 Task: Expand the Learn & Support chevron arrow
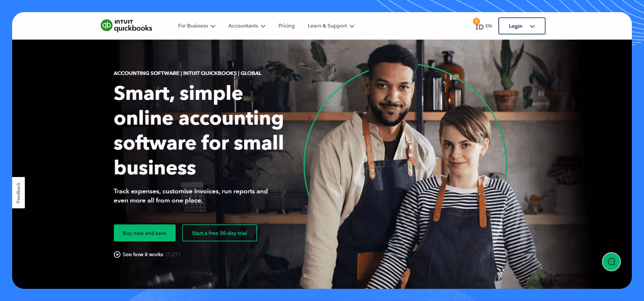pos(352,26)
